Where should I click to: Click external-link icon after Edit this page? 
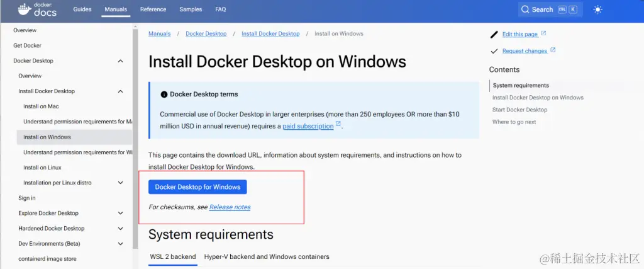tap(543, 33)
